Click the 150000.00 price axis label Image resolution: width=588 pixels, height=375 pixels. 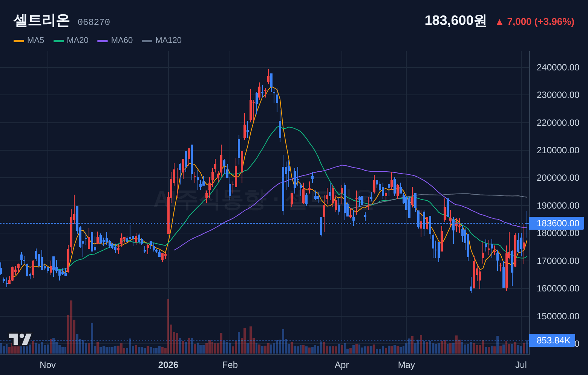point(558,316)
